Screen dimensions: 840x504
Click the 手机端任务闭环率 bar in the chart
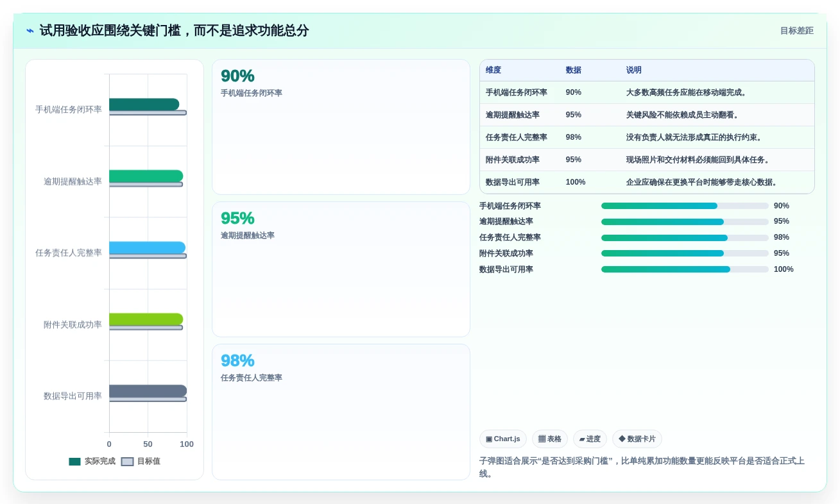coord(144,105)
